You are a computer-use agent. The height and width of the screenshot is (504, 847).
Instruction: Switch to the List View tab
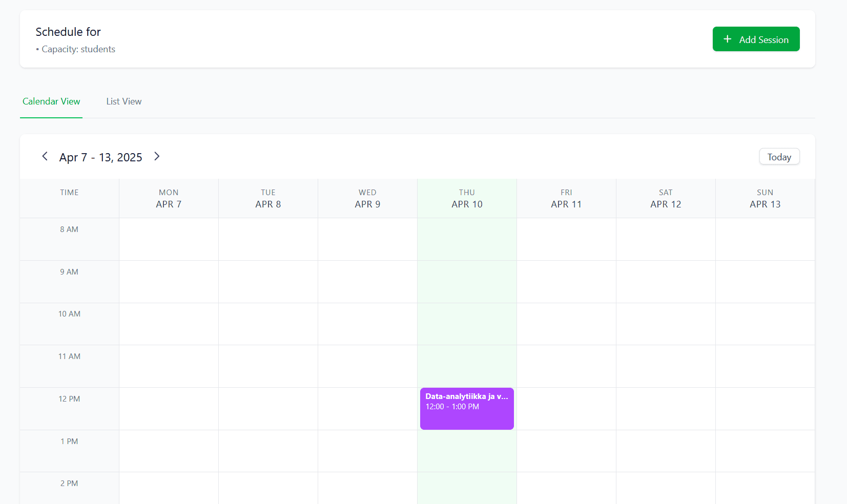[123, 101]
